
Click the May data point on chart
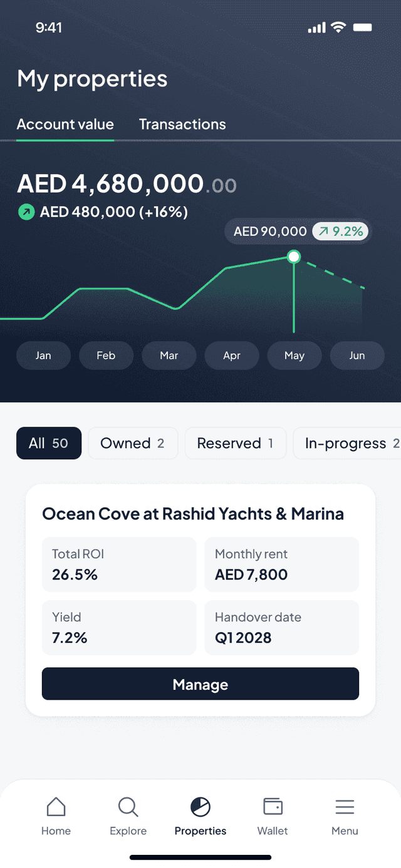click(x=293, y=257)
